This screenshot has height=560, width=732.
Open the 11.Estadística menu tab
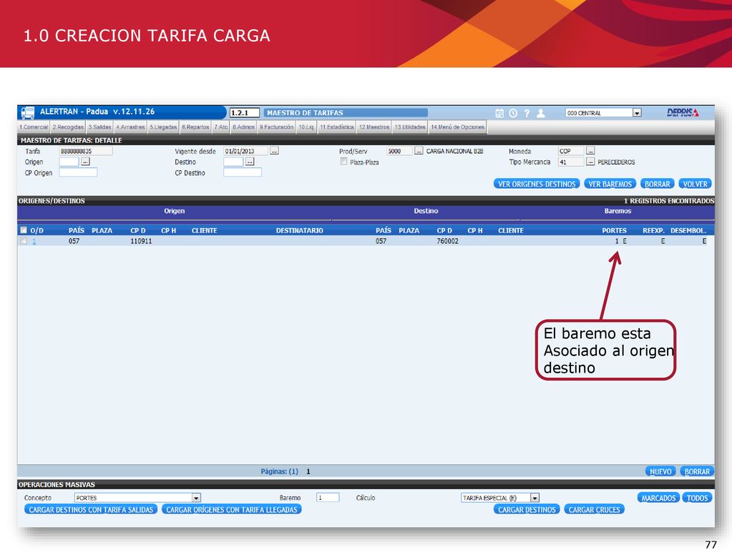coord(337,127)
